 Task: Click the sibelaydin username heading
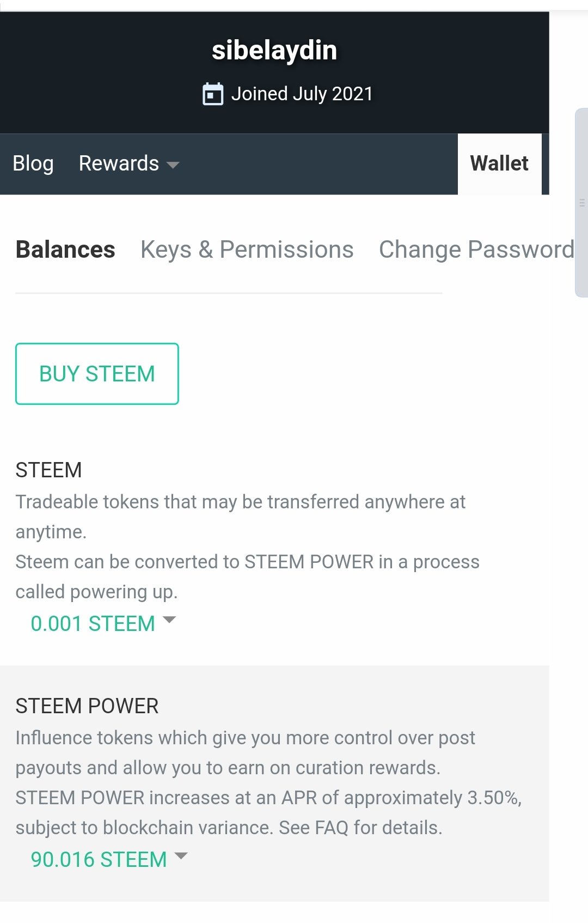point(274,50)
